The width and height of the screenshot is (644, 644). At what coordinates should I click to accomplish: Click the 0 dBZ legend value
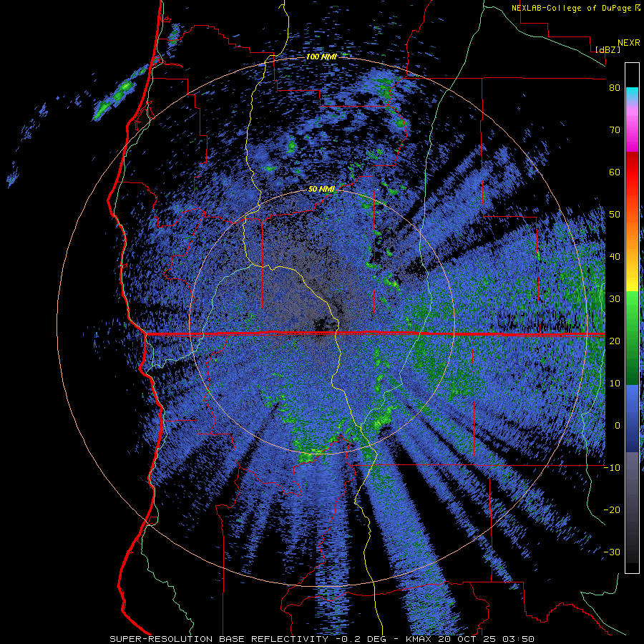click(x=618, y=426)
